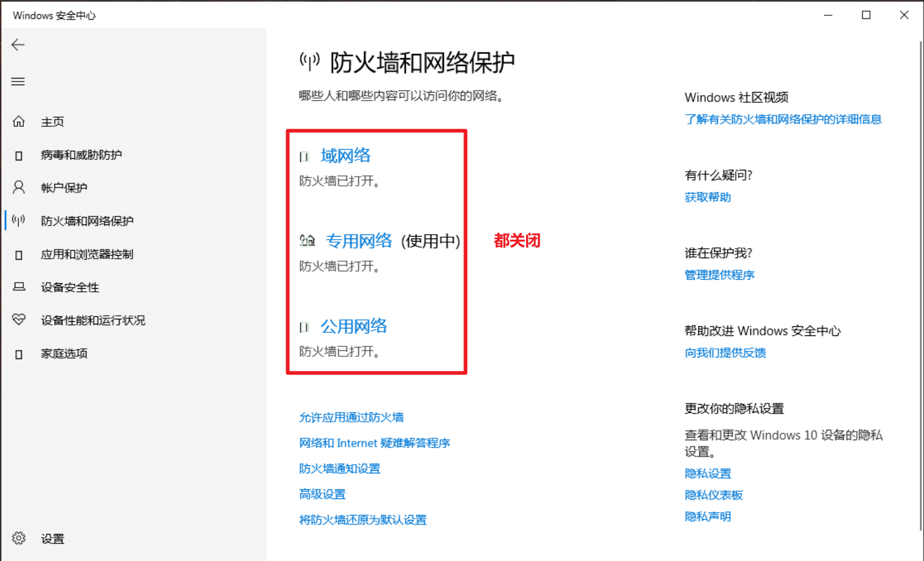Click 向我们提供反馈 link
The width and height of the screenshot is (924, 561).
[725, 353]
